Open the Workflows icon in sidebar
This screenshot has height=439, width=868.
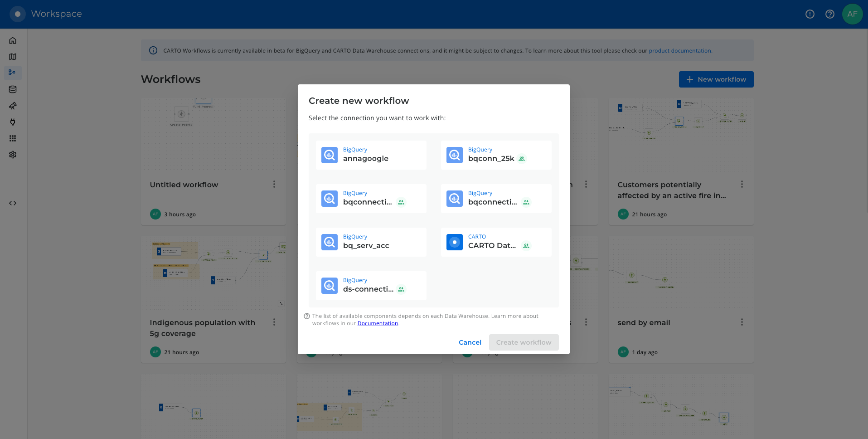(13, 73)
